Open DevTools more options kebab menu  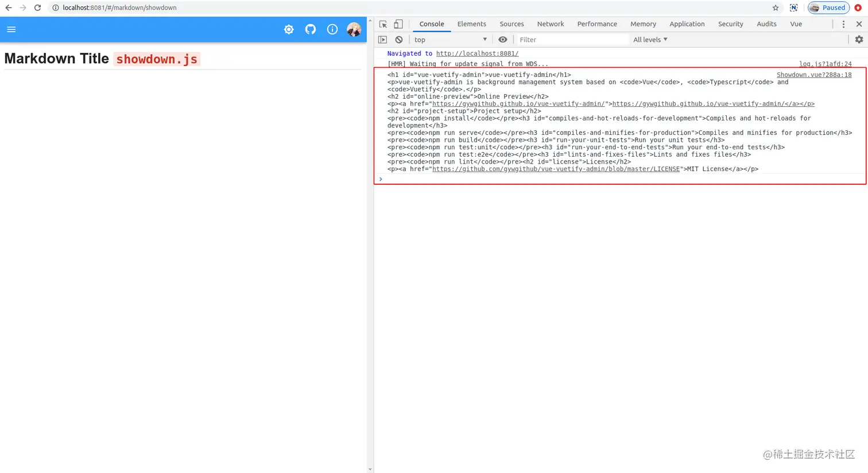coord(843,24)
